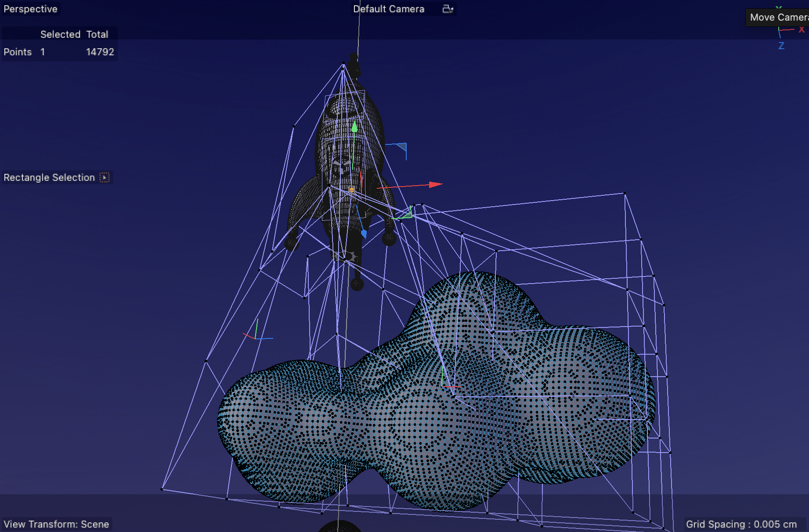Click the Total column header
Image resolution: width=809 pixels, height=532 pixels.
coord(97,34)
